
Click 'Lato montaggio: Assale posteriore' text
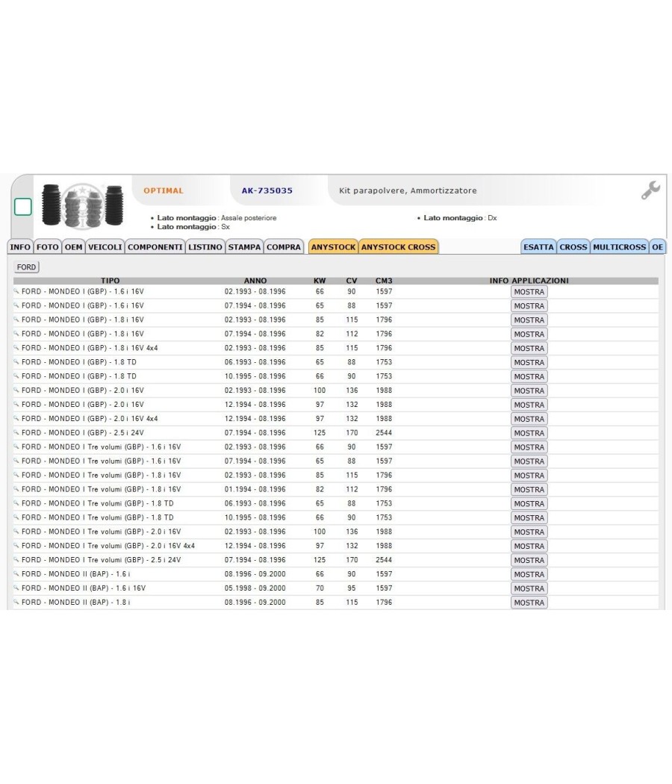tap(217, 218)
